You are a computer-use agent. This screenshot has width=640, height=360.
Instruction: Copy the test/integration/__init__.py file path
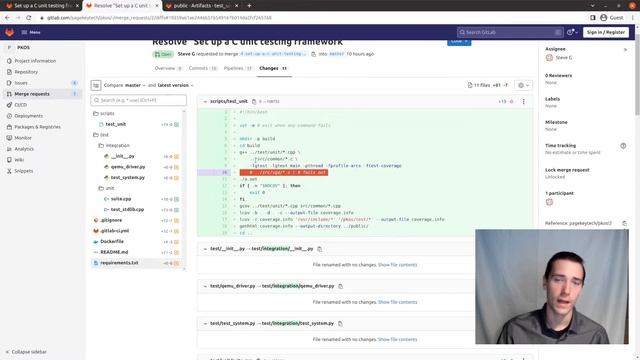(x=320, y=249)
